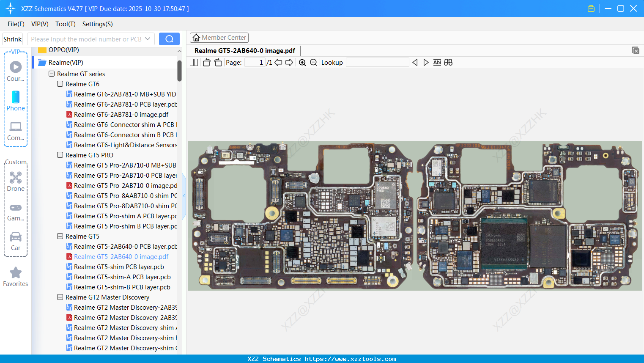Open the model number search dropdown arrow
The image size is (644, 363).
click(148, 39)
